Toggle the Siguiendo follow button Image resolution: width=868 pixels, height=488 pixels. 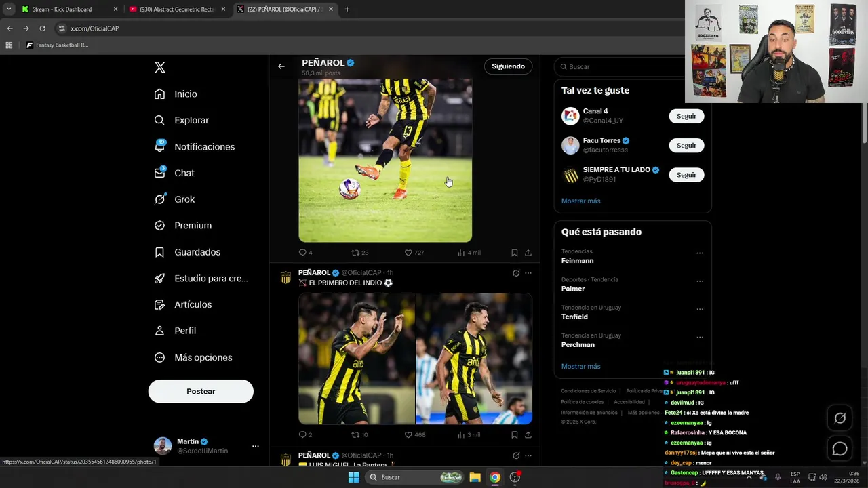508,66
